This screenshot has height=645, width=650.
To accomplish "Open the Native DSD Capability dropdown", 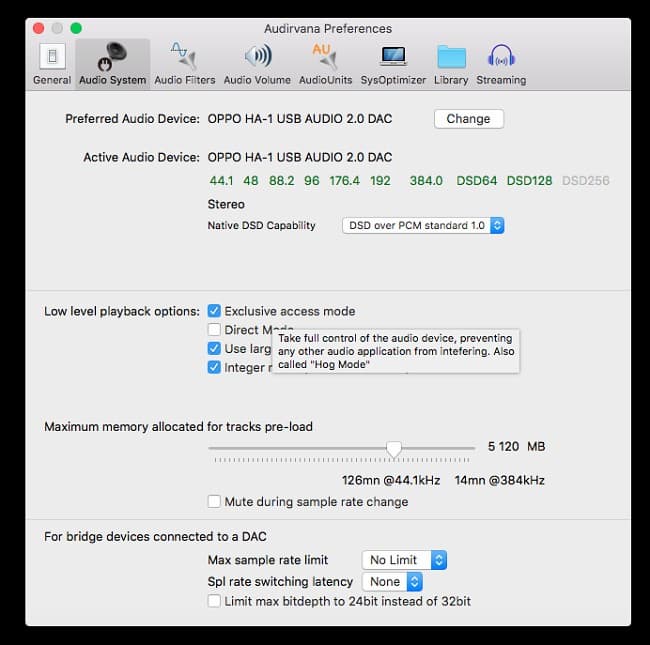I will pos(423,226).
